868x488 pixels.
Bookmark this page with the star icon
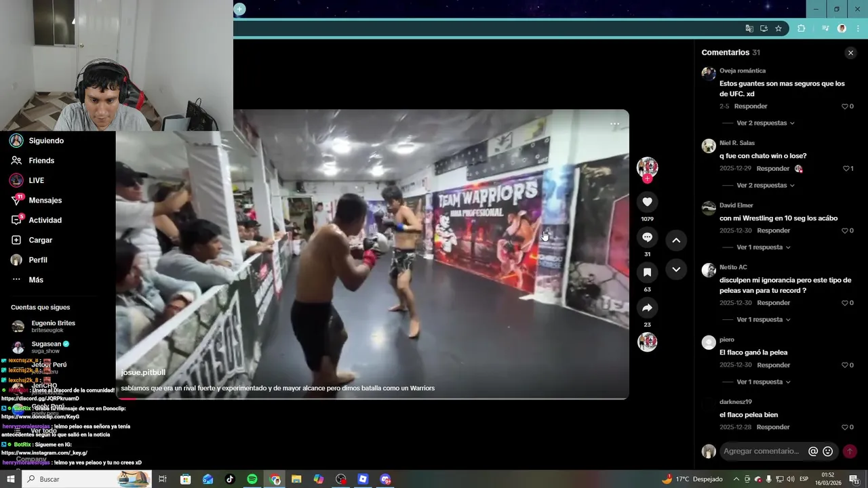pyautogui.click(x=778, y=28)
